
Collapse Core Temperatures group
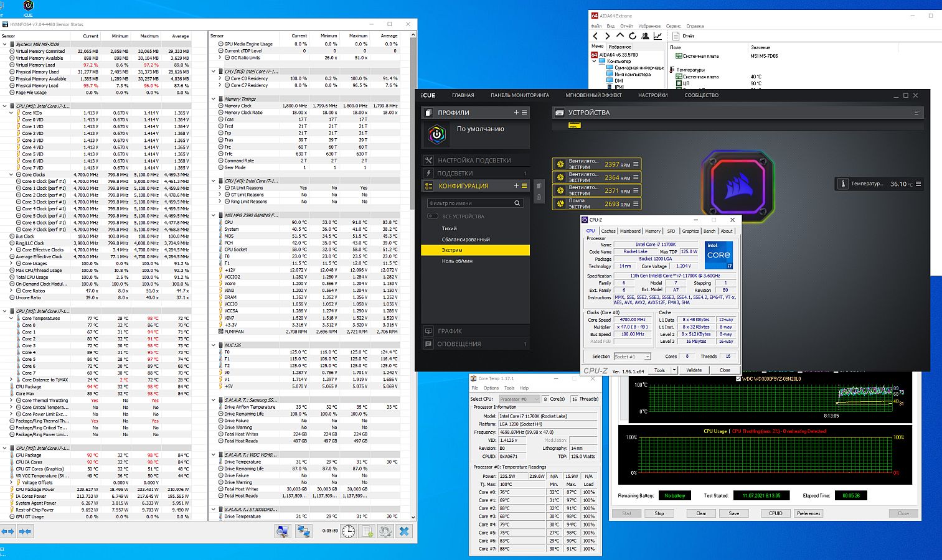click(11, 318)
